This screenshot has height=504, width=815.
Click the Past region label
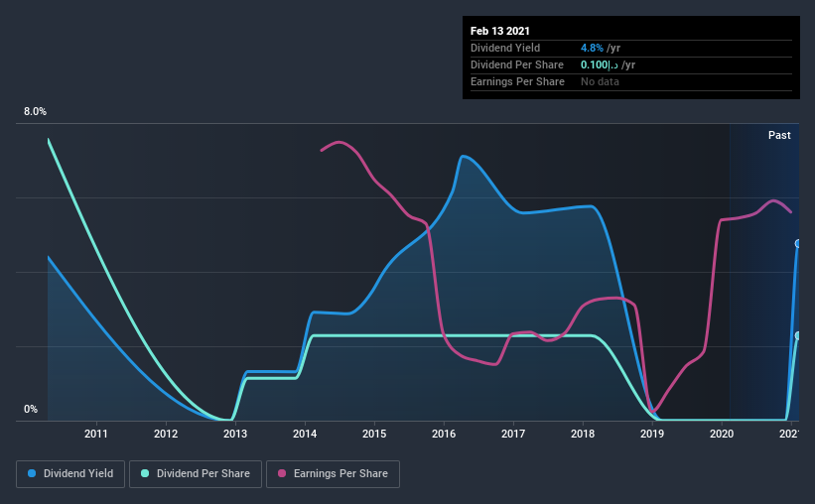(779, 135)
